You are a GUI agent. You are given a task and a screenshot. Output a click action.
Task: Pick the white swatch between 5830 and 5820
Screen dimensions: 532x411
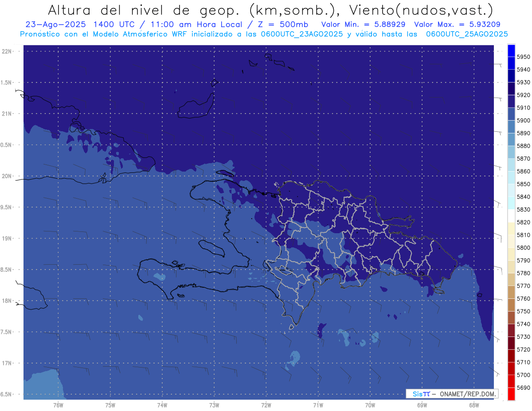pos(511,215)
